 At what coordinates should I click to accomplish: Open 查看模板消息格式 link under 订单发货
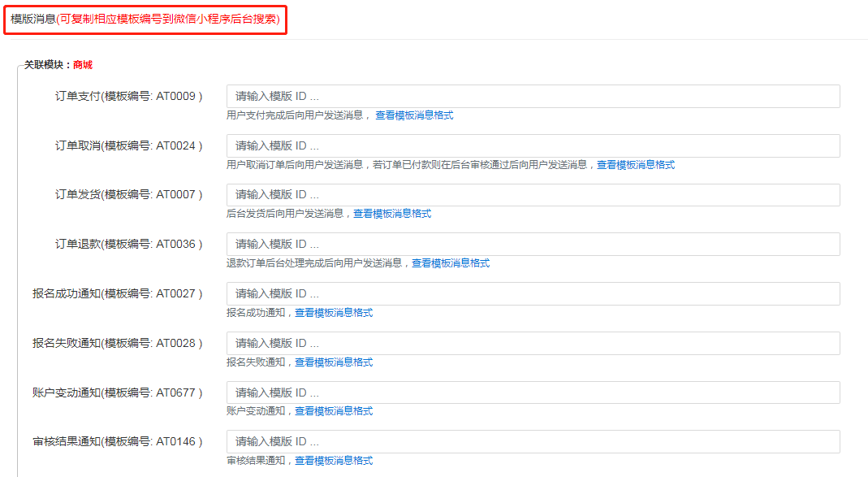(x=392, y=213)
